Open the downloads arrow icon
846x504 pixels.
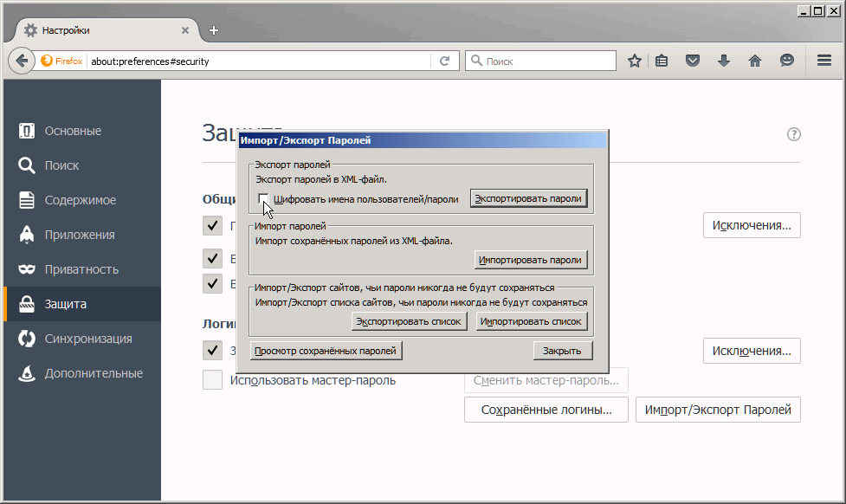coord(724,61)
